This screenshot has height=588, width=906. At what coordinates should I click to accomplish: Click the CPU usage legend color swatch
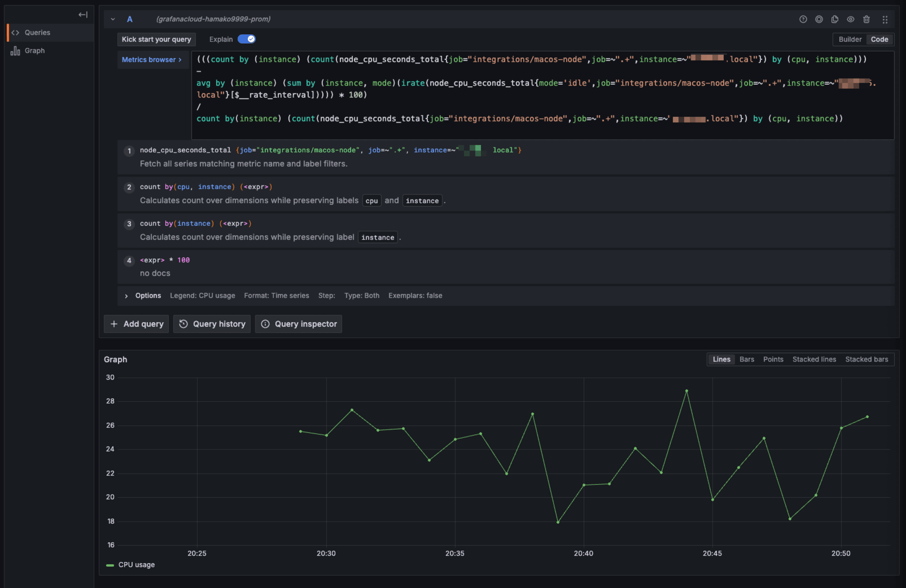click(110, 565)
